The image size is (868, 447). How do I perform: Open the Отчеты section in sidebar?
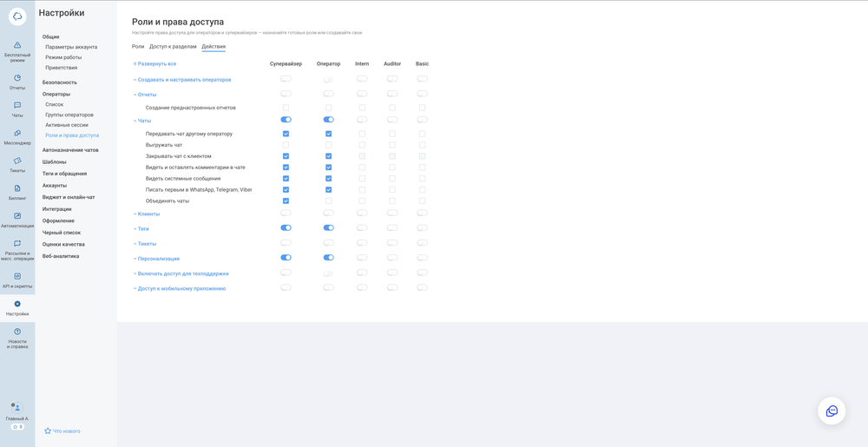tap(17, 82)
